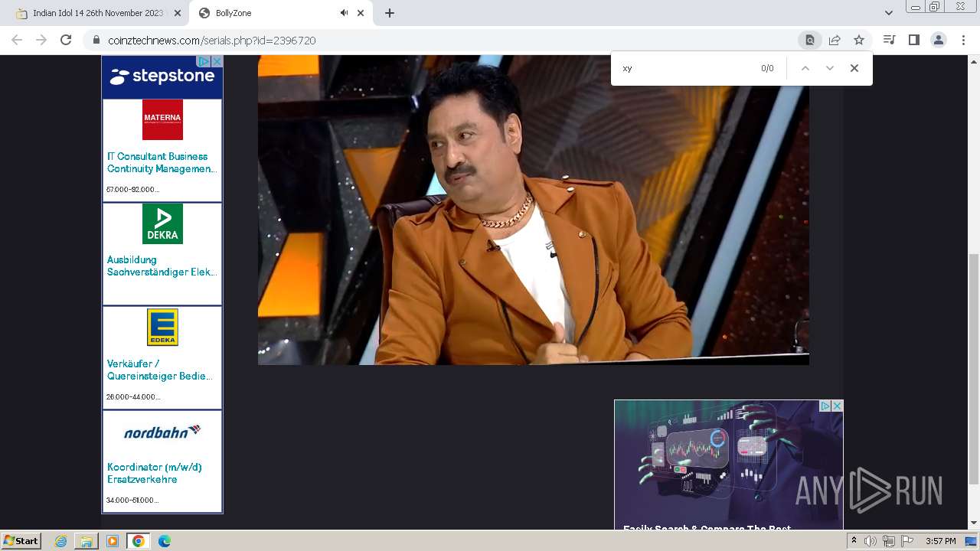Open the system volume tray icon
This screenshot has width=980, height=551.
tap(871, 541)
